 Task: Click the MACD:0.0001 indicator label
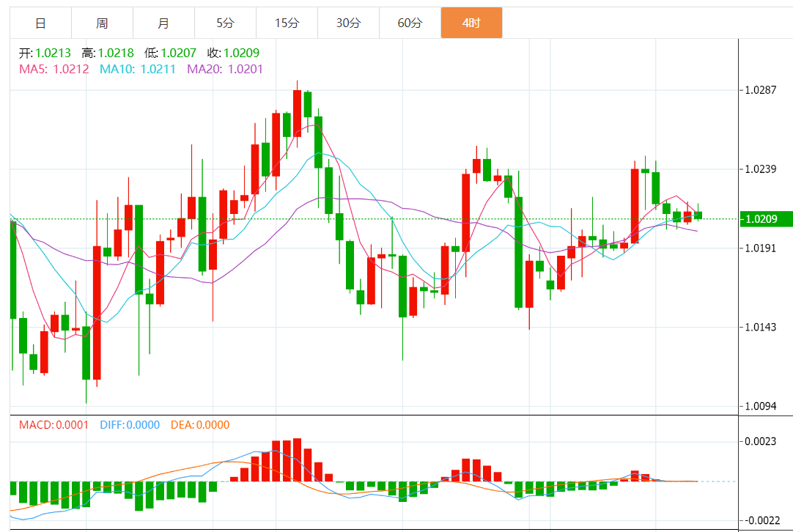(x=54, y=425)
